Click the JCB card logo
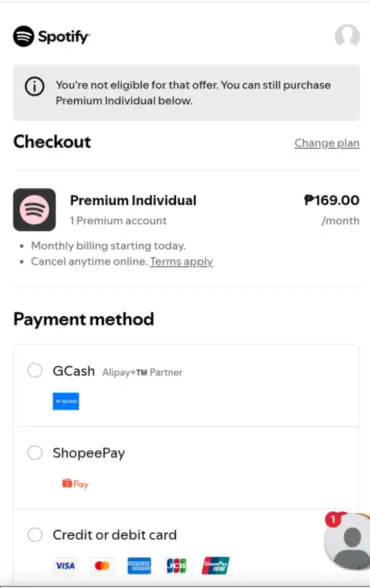Viewport: 370px width, 588px height. [x=176, y=566]
